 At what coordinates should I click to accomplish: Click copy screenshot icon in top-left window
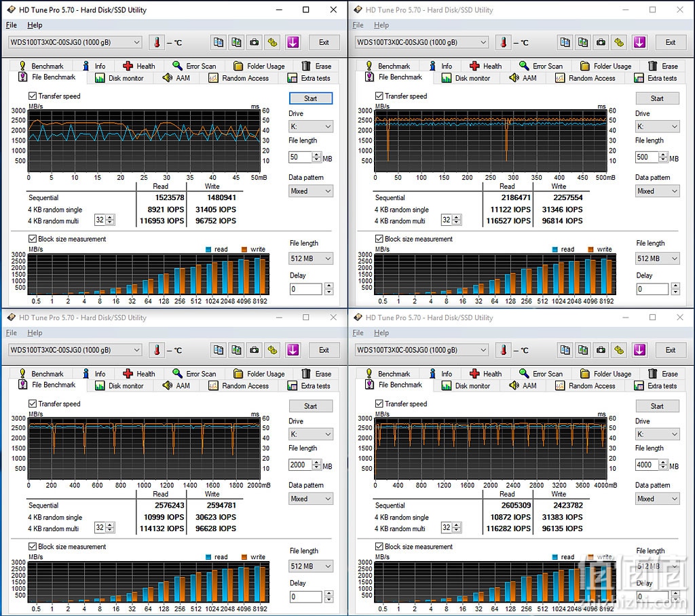click(236, 42)
